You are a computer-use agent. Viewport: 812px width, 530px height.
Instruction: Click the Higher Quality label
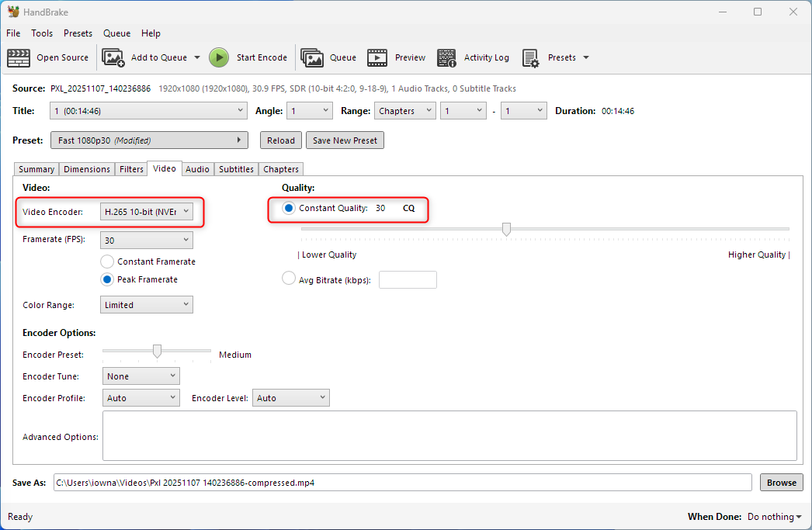tap(757, 255)
